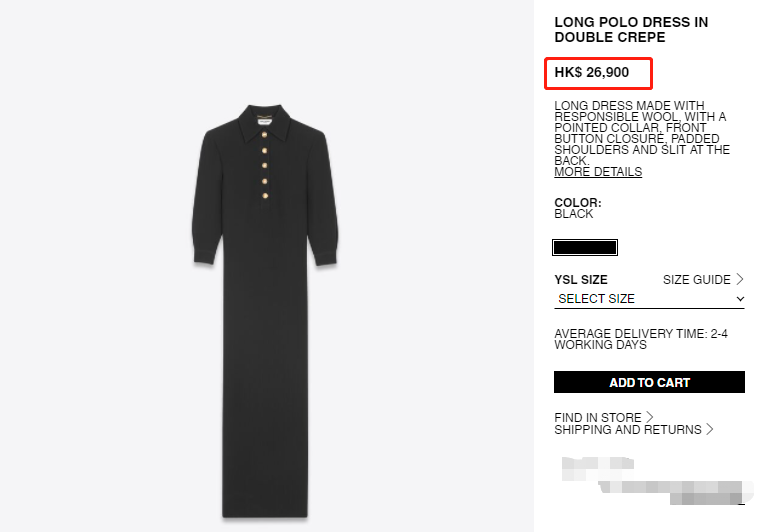Image resolution: width=767 pixels, height=532 pixels.
Task: Click the average delivery time text
Action: pos(641,339)
